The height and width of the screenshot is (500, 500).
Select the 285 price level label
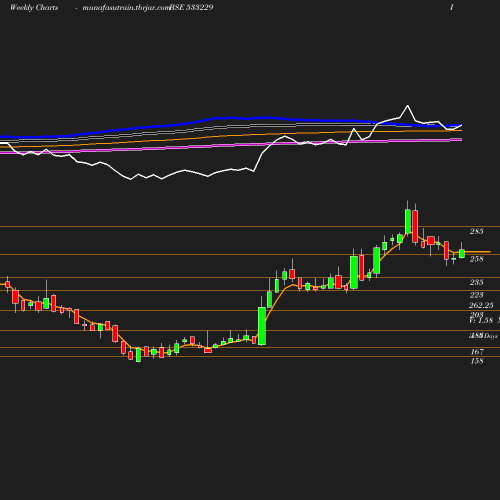click(x=476, y=231)
